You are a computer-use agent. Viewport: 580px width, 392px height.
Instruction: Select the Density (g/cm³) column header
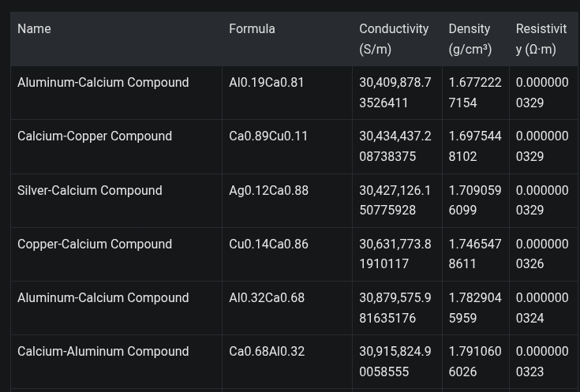click(x=470, y=39)
